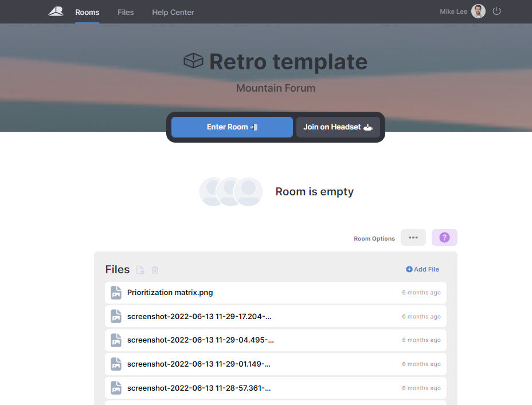The height and width of the screenshot is (405, 532).
Task: Click the trash icon in the Files panel
Action: 155,269
